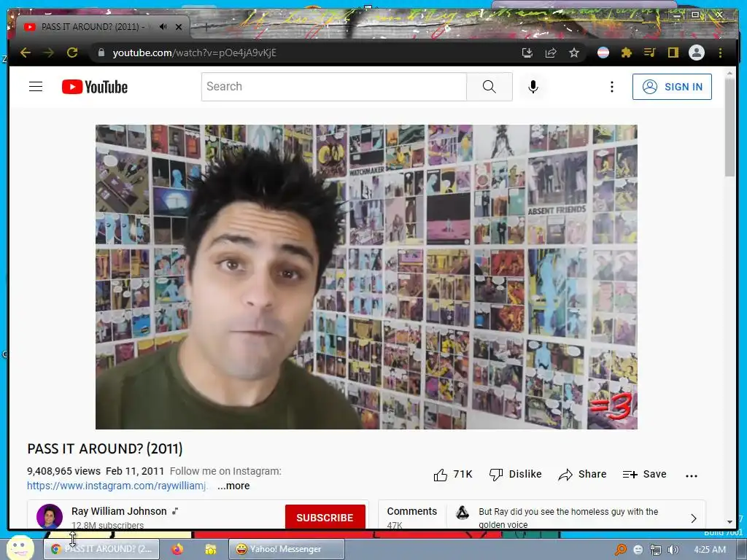Open Chrome profile avatar

click(697, 52)
